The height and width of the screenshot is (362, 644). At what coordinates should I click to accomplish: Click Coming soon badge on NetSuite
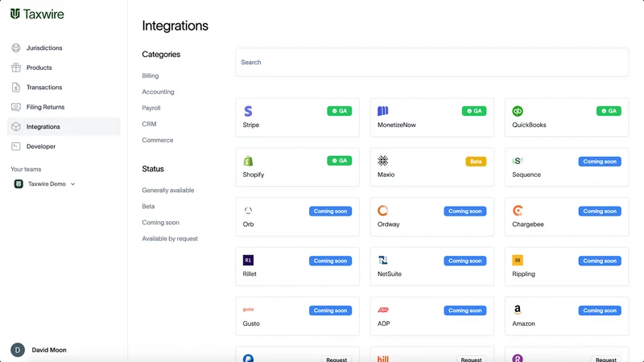(465, 261)
